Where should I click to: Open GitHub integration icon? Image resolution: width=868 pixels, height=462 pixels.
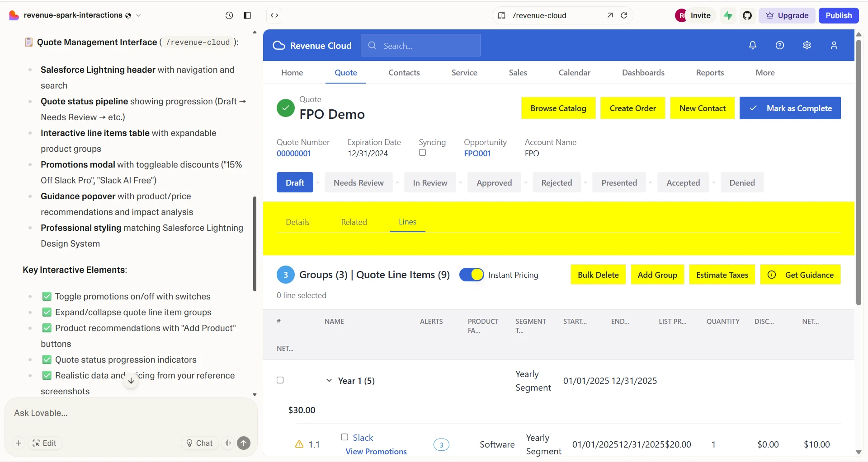coord(747,15)
